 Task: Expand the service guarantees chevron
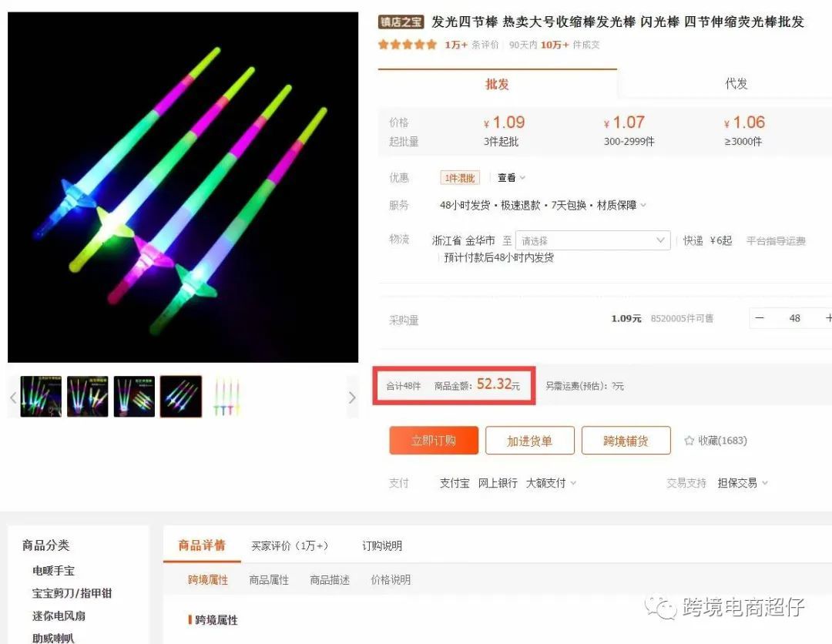point(643,206)
